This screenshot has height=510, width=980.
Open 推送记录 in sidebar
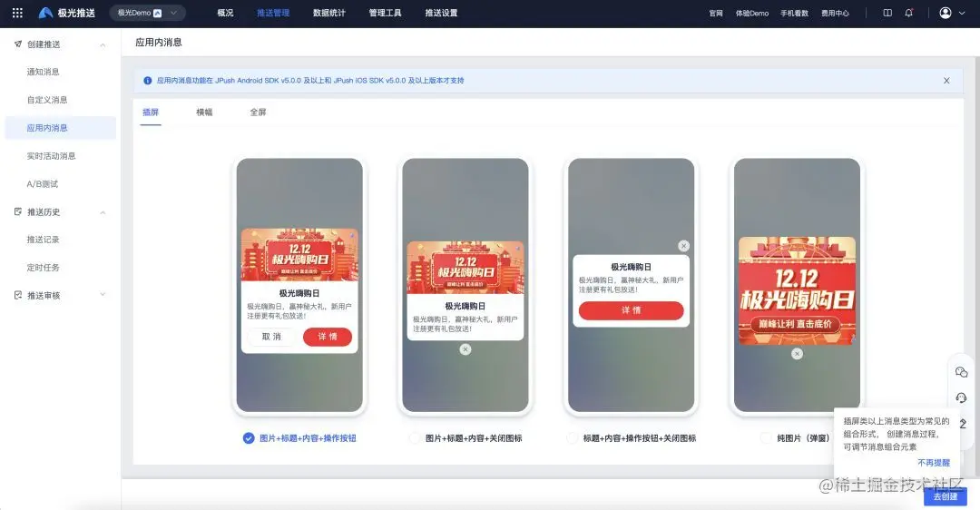coord(44,240)
